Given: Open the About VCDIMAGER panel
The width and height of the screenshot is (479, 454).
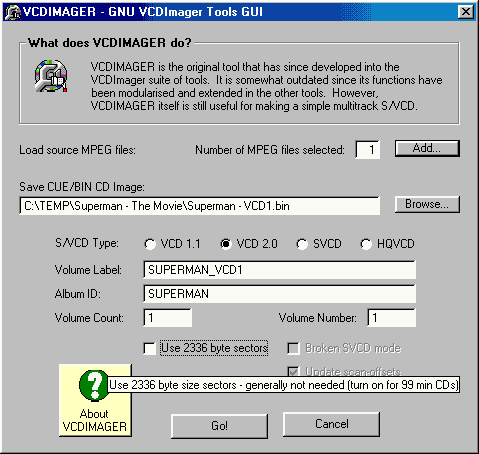Looking at the screenshot, I should [95, 400].
